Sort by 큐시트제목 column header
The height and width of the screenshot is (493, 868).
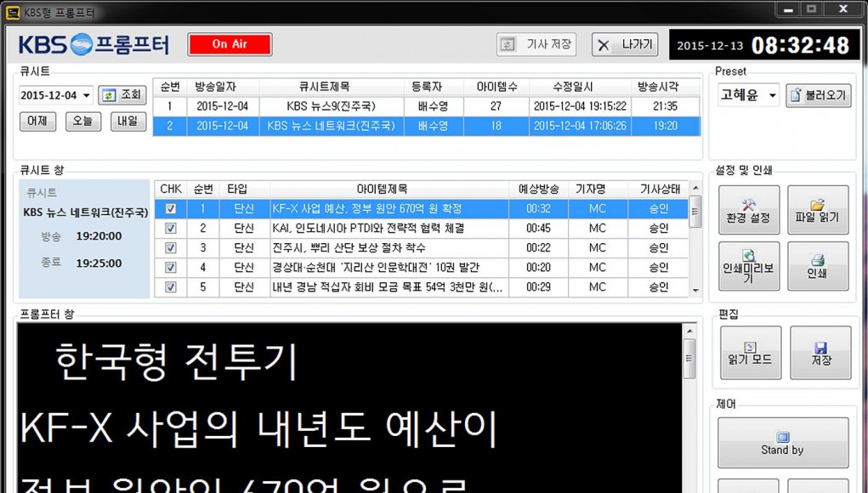[x=331, y=87]
